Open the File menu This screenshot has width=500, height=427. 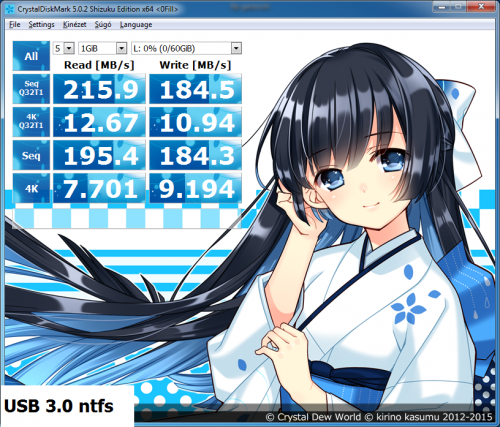click(x=15, y=24)
